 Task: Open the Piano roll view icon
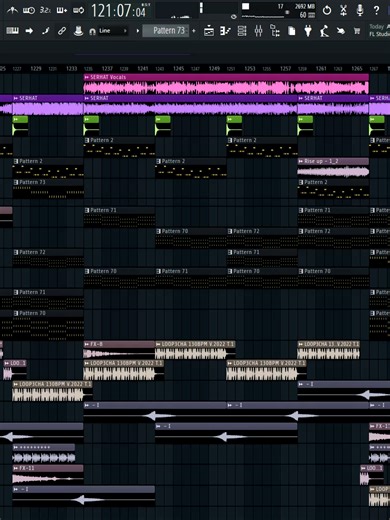point(225,31)
